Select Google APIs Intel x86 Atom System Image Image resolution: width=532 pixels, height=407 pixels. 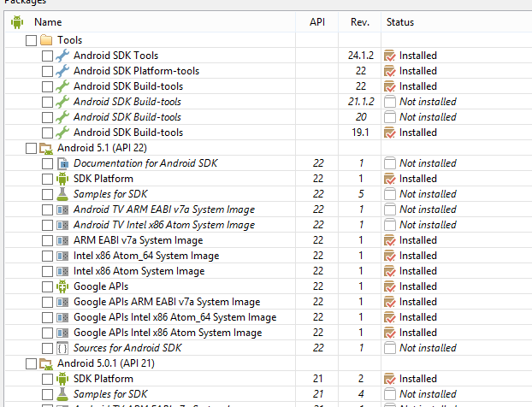click(168, 333)
